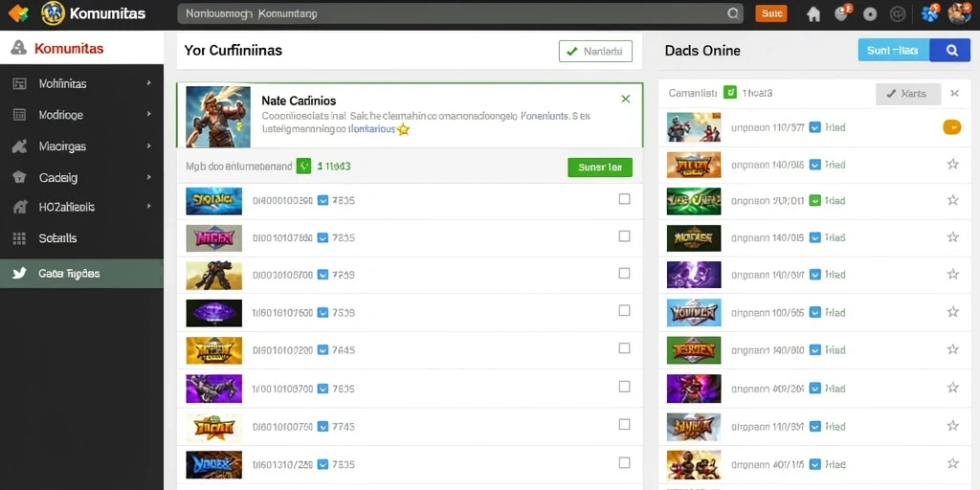
Task: Click the 'Nate Cadinios' title text
Action: click(x=299, y=100)
